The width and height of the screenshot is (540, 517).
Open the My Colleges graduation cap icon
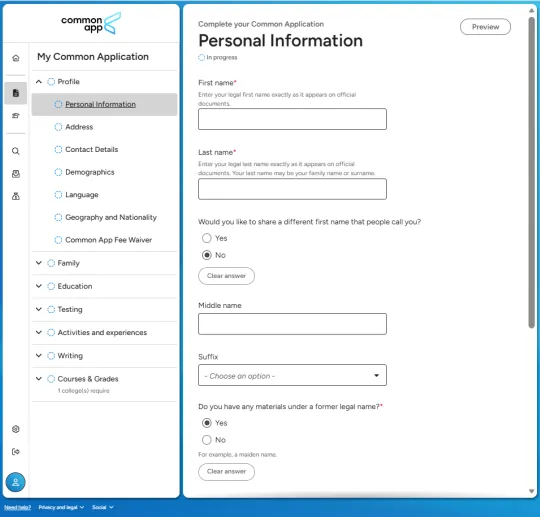click(15, 116)
